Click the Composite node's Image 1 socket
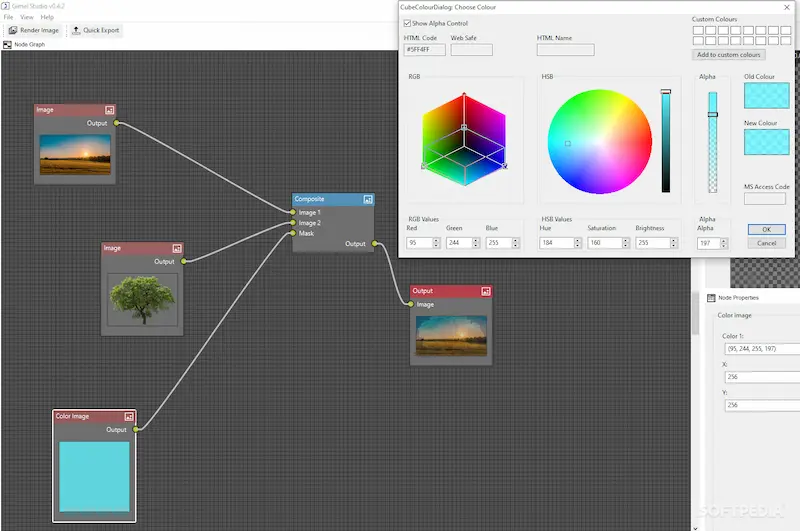Viewport: 800px width, 531px height. [x=293, y=213]
